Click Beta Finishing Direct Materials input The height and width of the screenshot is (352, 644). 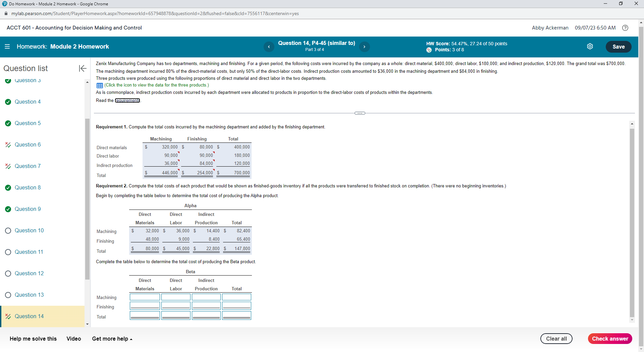[145, 305]
